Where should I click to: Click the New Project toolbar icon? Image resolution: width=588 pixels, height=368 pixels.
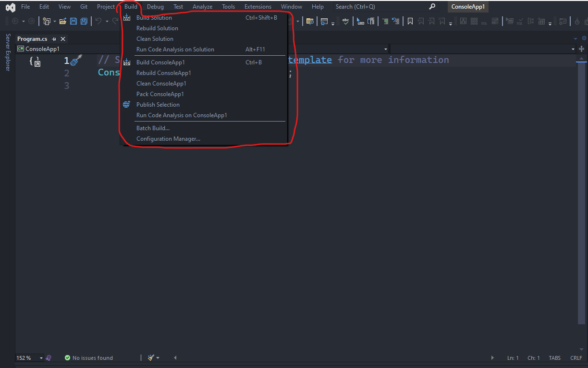pyautogui.click(x=47, y=21)
